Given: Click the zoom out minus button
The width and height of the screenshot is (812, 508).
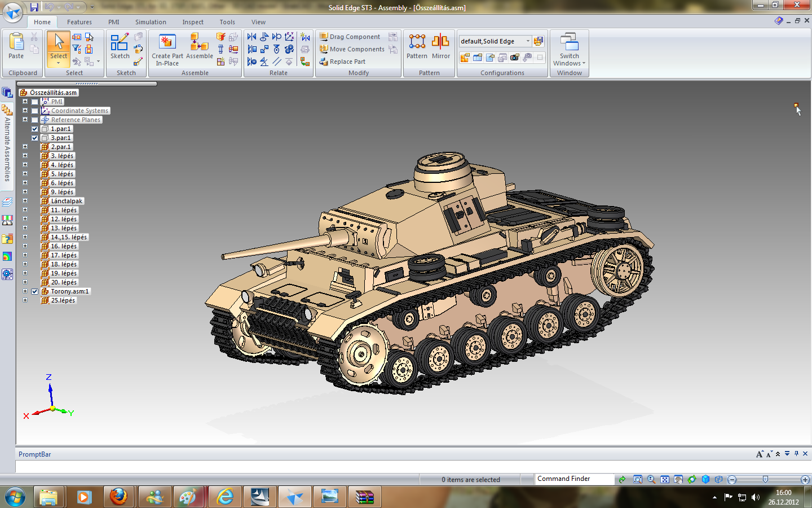Looking at the screenshot, I should [732, 479].
